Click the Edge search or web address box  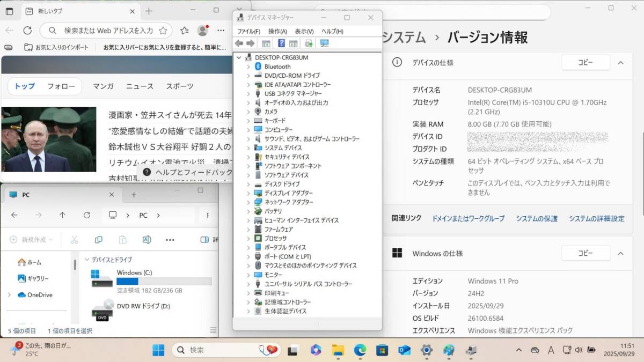coord(108,31)
